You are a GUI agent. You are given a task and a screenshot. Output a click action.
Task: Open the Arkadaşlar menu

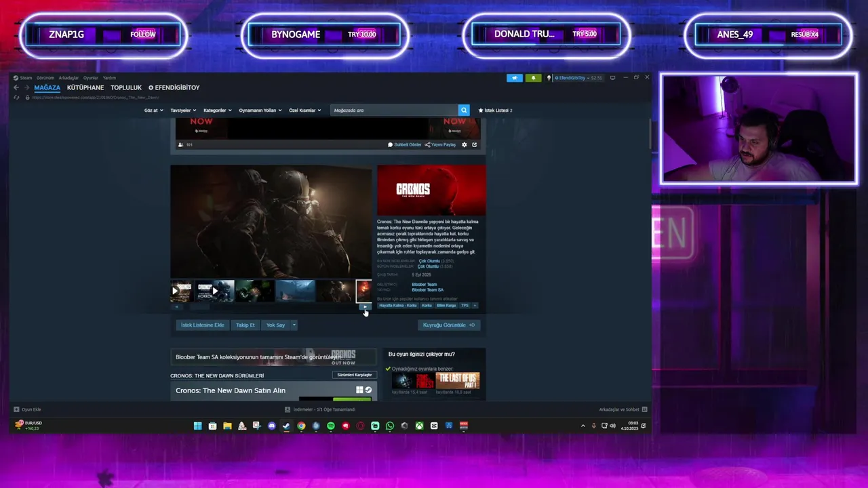click(x=68, y=78)
